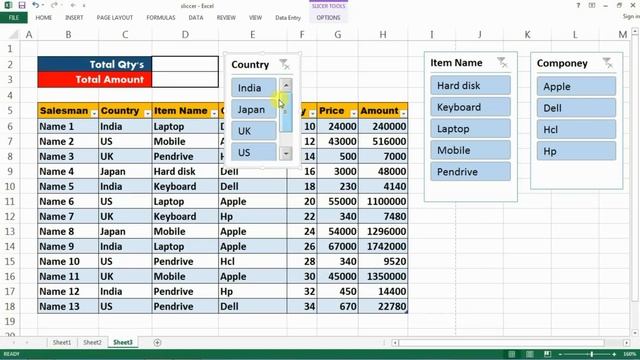Click Country slicer scrollbar thumb

pos(286,112)
